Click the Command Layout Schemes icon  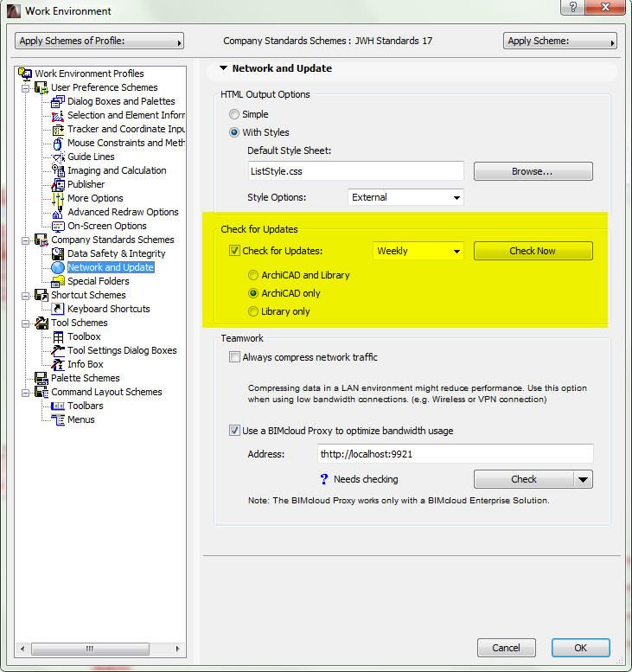pos(41,392)
